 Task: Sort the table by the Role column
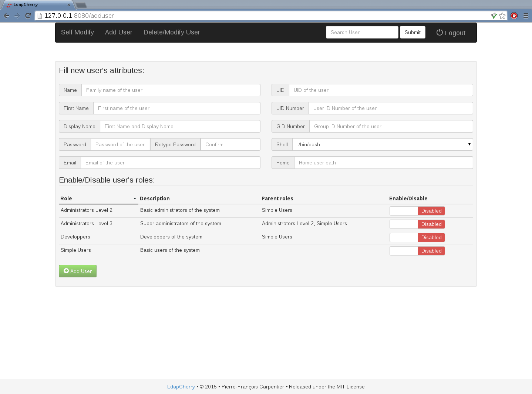click(x=98, y=198)
